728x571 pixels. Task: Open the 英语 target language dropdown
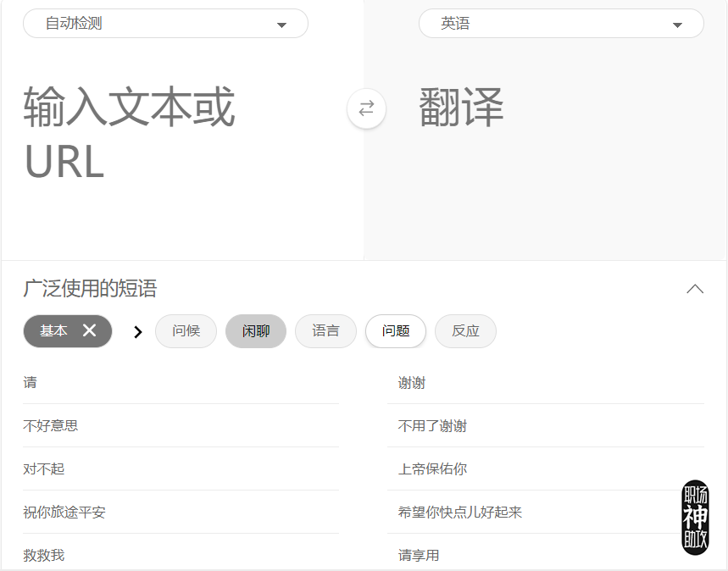tap(560, 23)
